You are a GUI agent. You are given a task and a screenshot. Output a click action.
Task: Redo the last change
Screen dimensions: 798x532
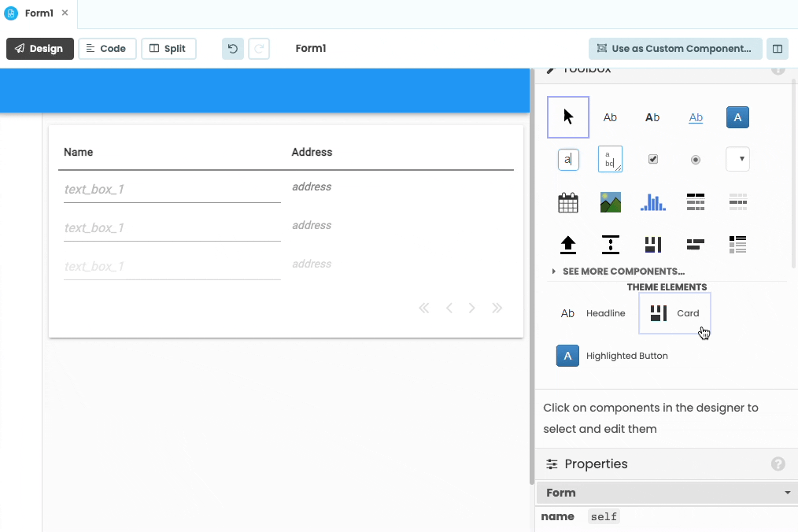coord(259,48)
